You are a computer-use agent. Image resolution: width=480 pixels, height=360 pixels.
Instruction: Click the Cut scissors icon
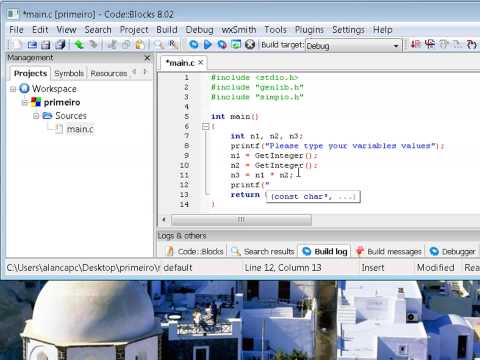[x=111, y=44]
